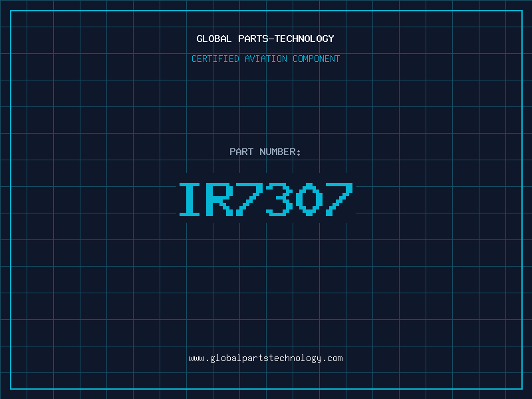Open the www.globalpartstechnology.com link
Image resolution: width=532 pixels, height=399 pixels.
point(265,358)
